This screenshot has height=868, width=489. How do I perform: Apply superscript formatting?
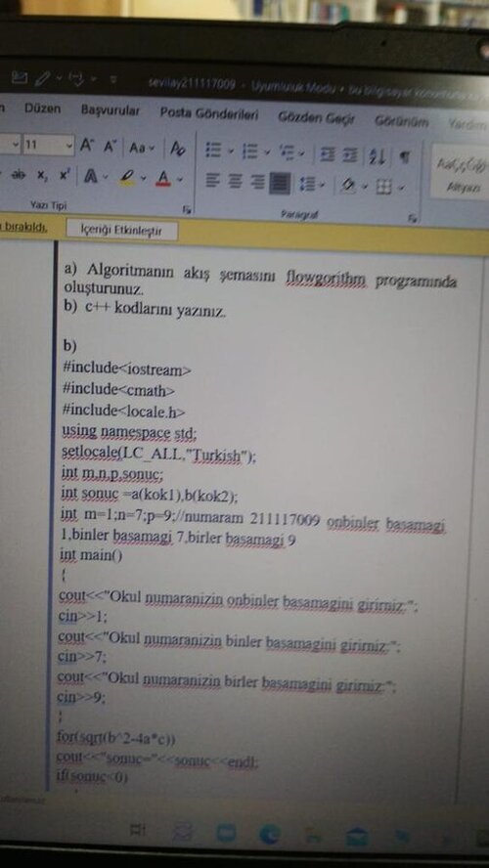tap(65, 174)
